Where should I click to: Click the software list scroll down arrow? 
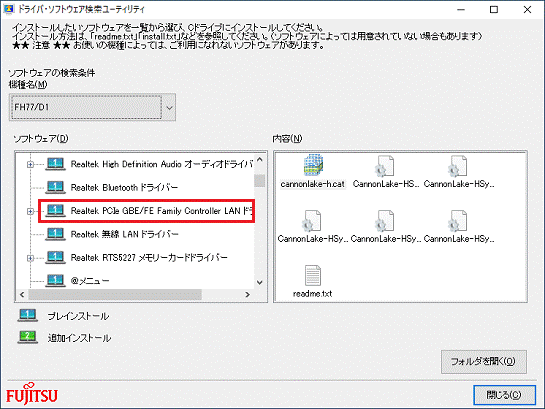[260, 283]
